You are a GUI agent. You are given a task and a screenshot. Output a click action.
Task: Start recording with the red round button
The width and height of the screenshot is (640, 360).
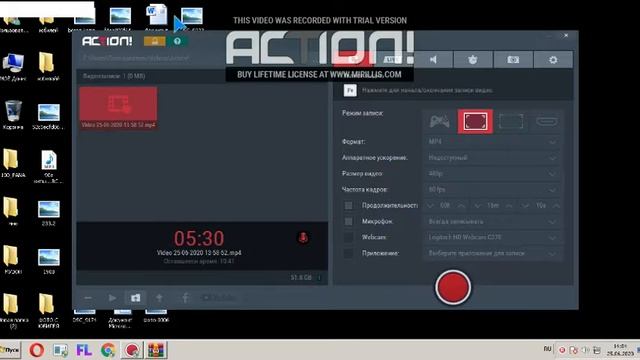[453, 287]
